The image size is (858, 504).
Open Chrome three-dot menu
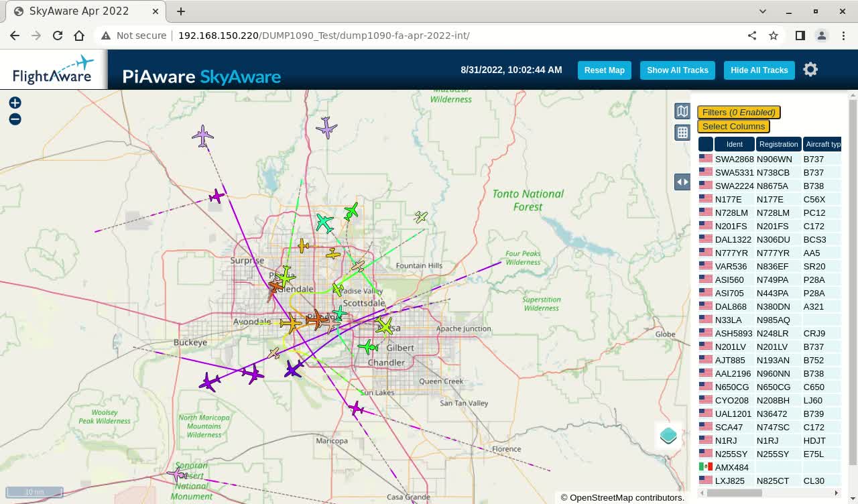pos(843,36)
